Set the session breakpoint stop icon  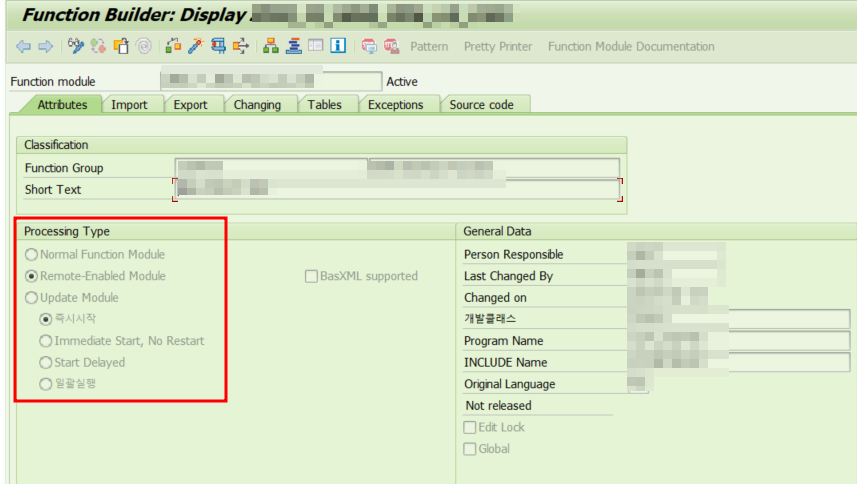(x=369, y=46)
